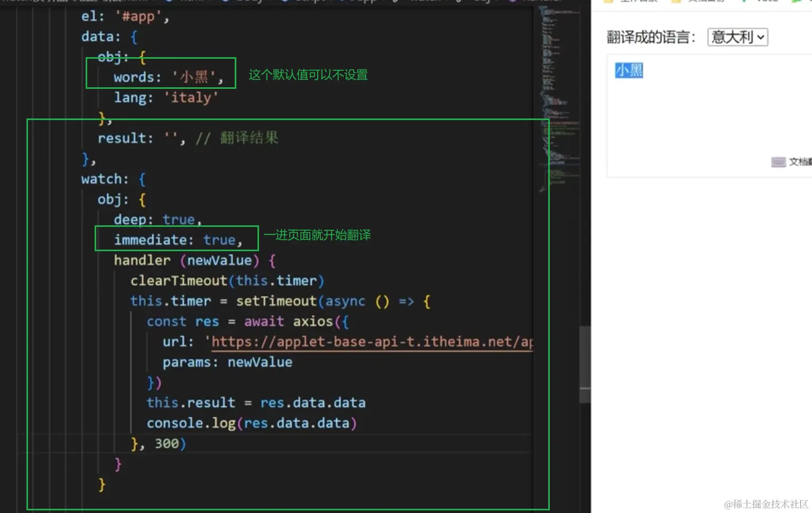The height and width of the screenshot is (513, 812).
Task: Click the highlighted 小黑 text in the translation box
Action: 629,70
